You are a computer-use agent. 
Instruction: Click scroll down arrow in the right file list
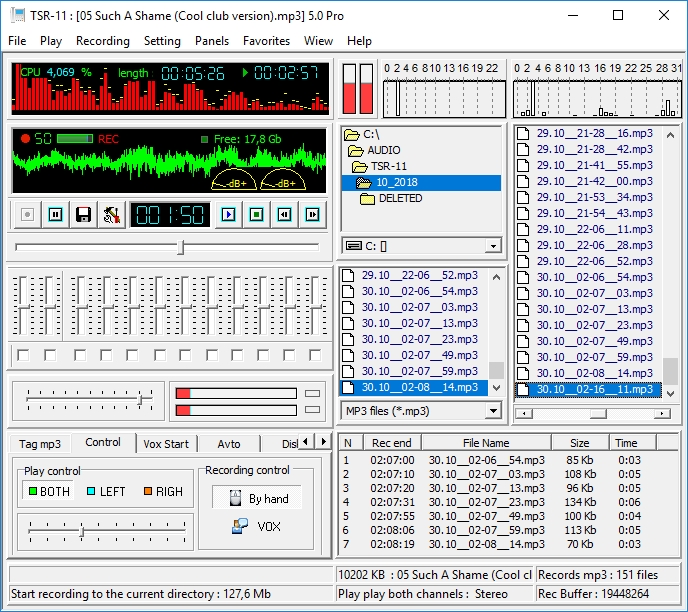click(x=670, y=394)
